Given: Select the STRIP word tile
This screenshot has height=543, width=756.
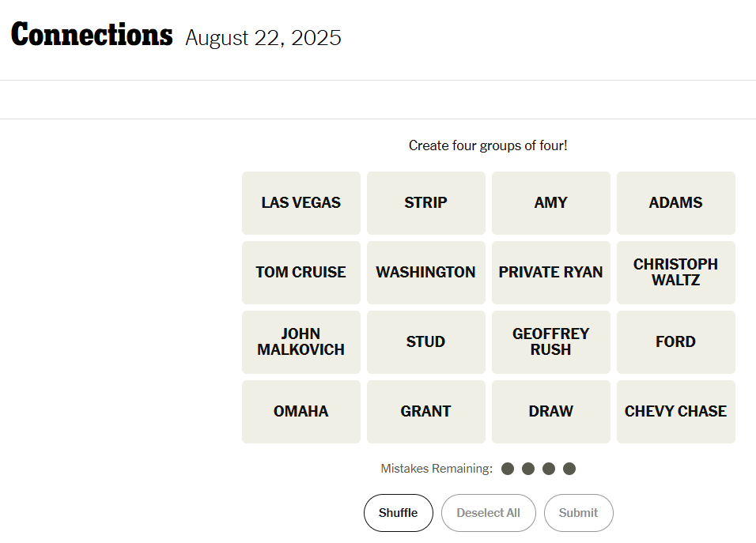Looking at the screenshot, I should point(426,203).
